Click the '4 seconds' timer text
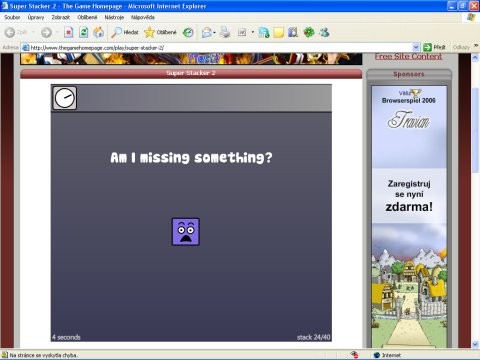The height and width of the screenshot is (360, 480). tap(66, 337)
